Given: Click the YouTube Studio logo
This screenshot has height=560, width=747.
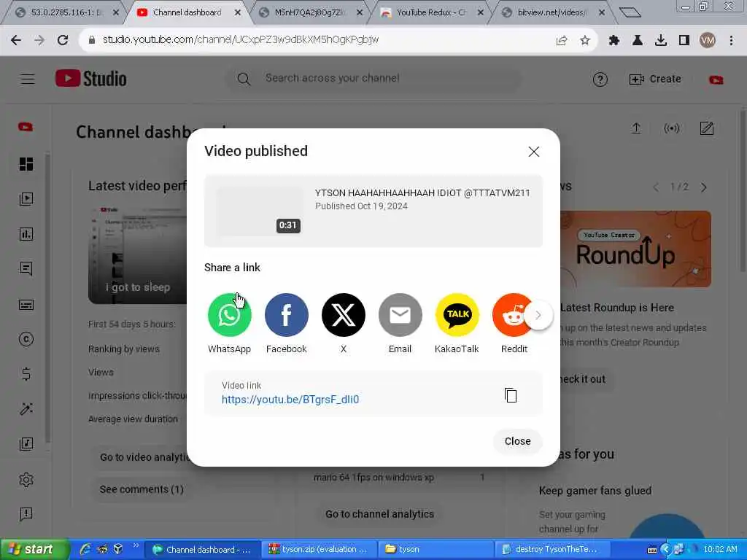Looking at the screenshot, I should [91, 79].
